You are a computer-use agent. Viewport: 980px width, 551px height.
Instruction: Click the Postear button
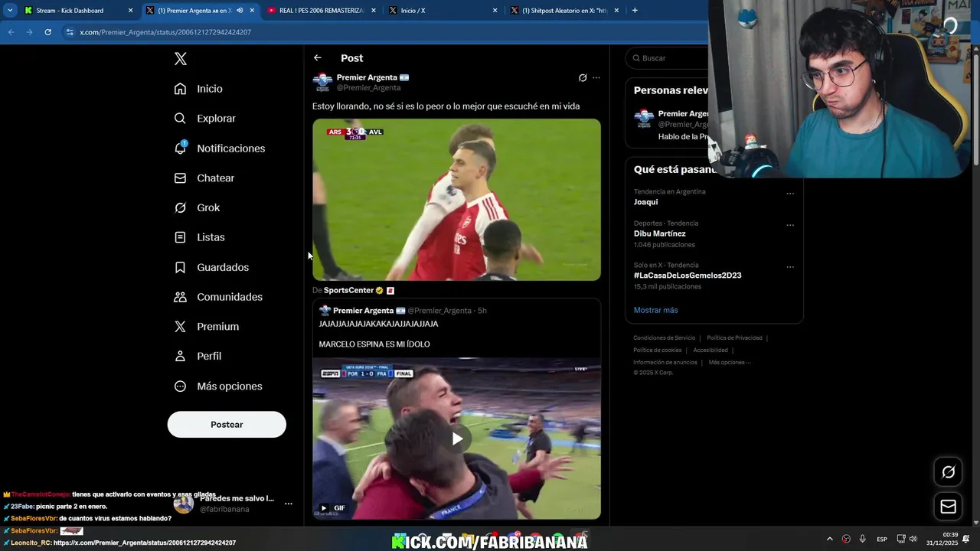[227, 425]
